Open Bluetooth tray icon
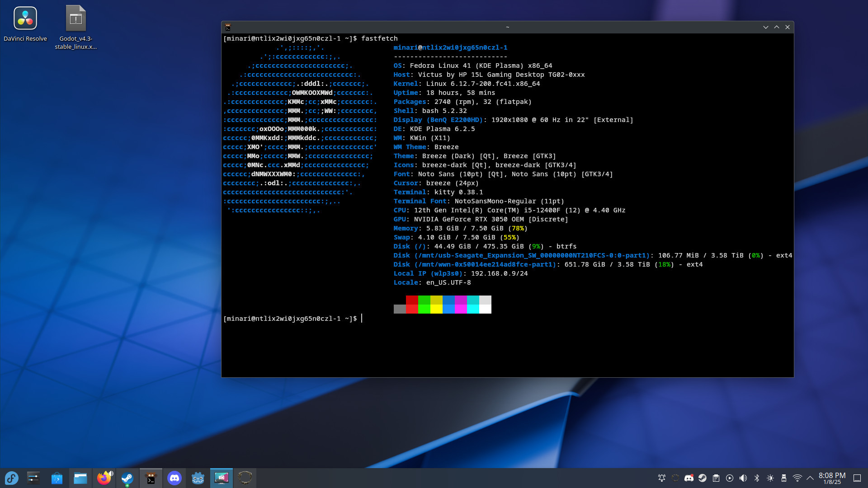The height and width of the screenshot is (488, 868). point(757,478)
